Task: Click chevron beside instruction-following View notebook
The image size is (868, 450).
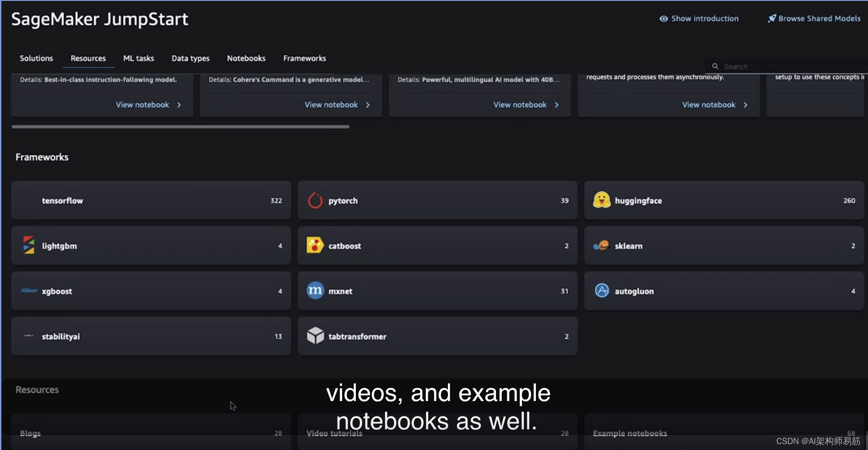Action: pyautogui.click(x=179, y=105)
